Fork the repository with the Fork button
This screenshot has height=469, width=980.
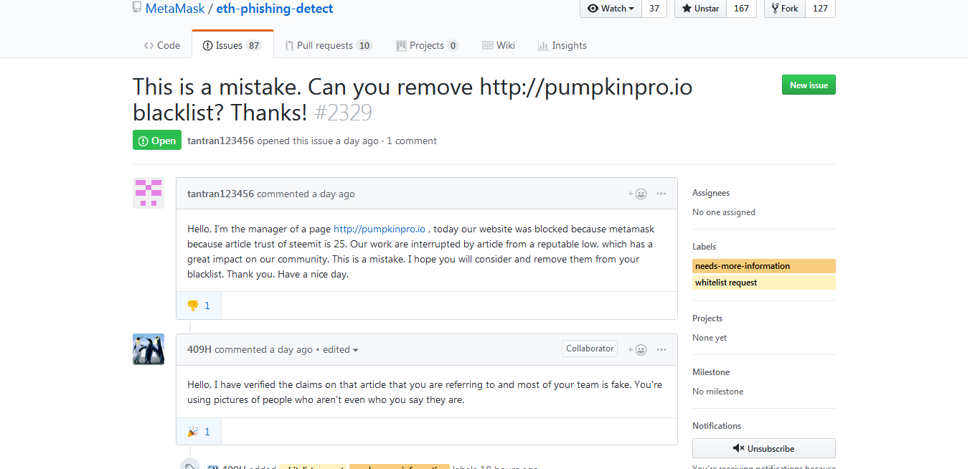[x=784, y=9]
